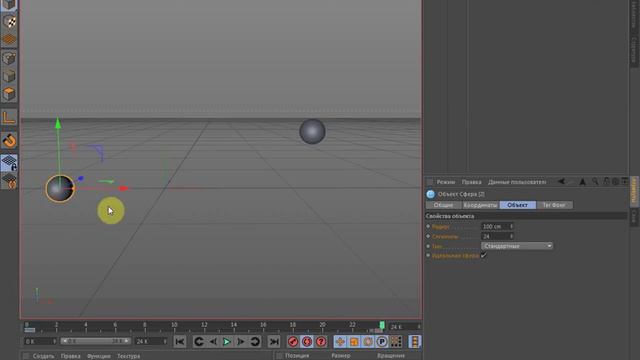640x360 pixels.
Task: Switch to the Координаты tab
Action: pyautogui.click(x=480, y=205)
